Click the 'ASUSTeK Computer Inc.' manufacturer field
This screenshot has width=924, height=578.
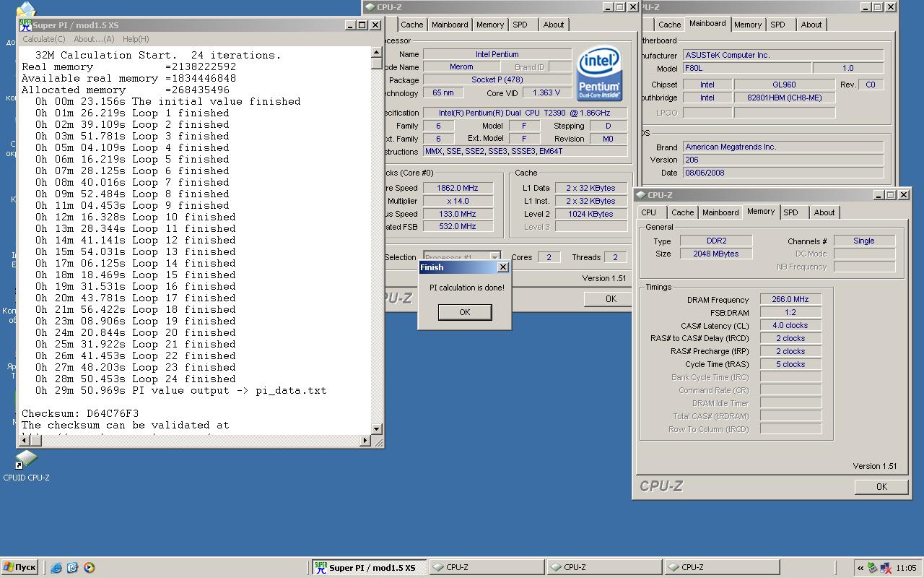[783, 55]
